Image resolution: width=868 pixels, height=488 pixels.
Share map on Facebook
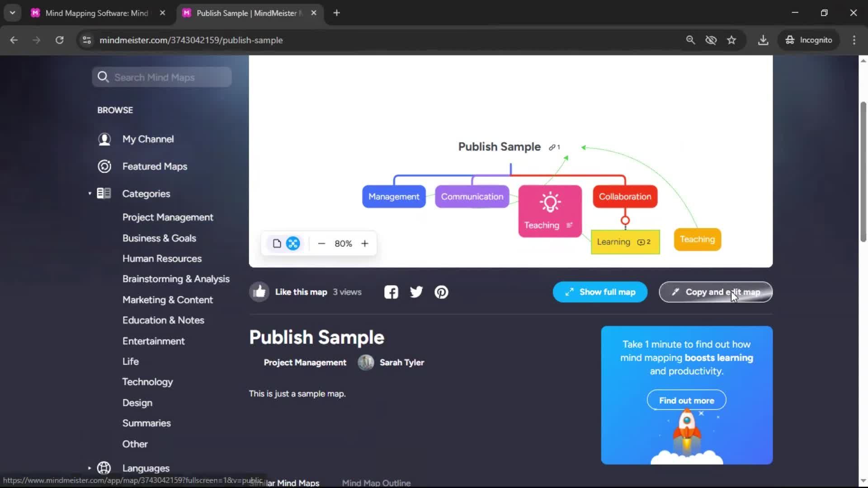(x=391, y=292)
